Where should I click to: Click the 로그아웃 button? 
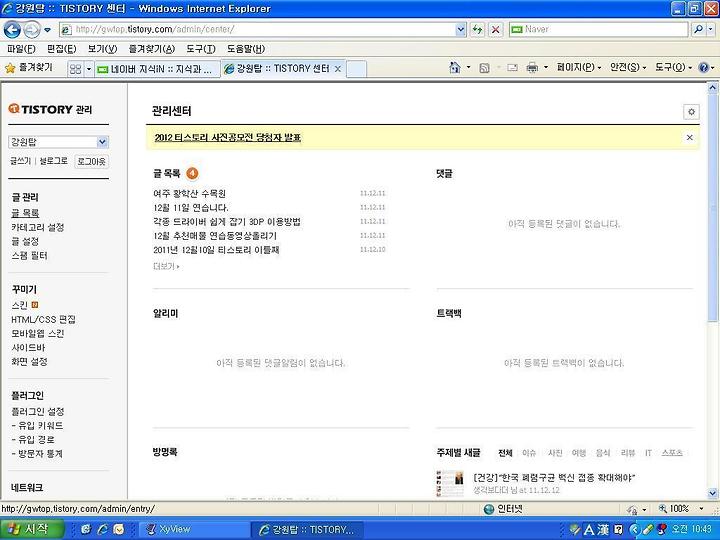[91, 162]
